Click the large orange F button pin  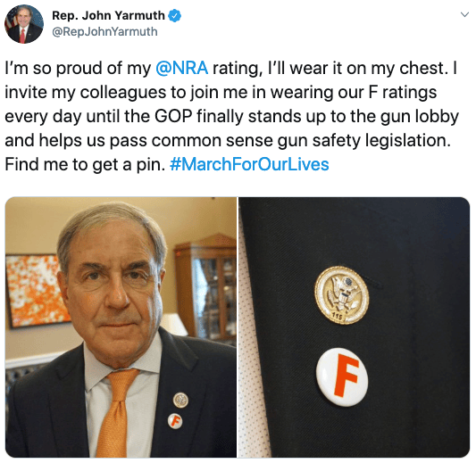[x=342, y=376]
